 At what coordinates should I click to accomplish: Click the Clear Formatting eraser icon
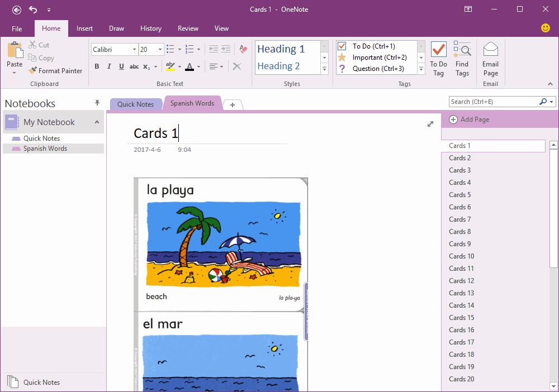tap(244, 49)
